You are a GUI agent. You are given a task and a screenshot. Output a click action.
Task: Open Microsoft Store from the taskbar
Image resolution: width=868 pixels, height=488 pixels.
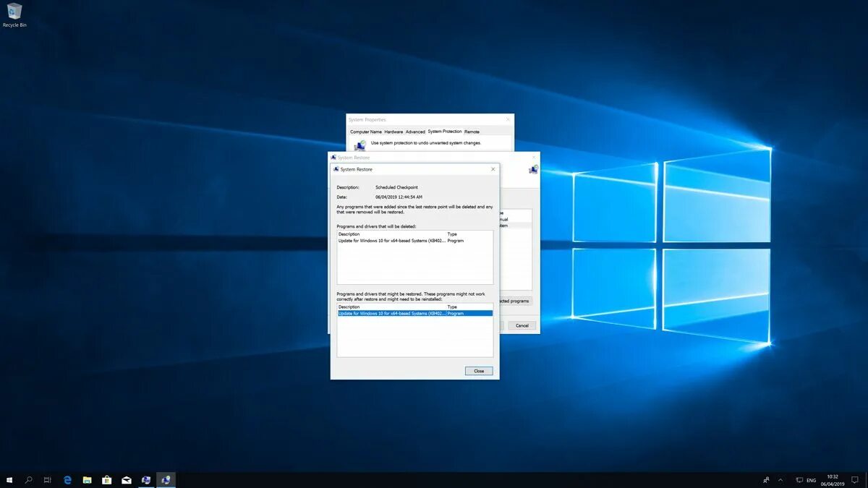coord(107,480)
